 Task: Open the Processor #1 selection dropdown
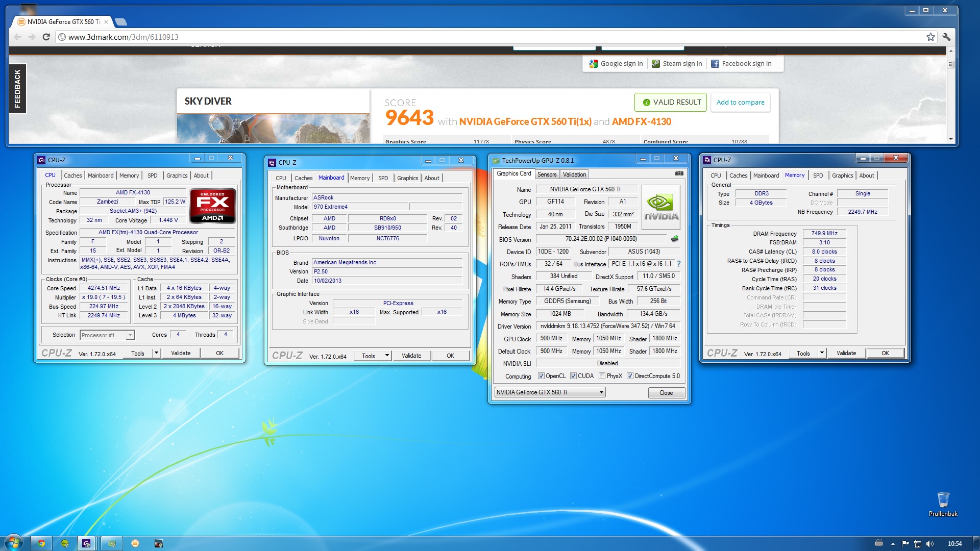(x=107, y=335)
